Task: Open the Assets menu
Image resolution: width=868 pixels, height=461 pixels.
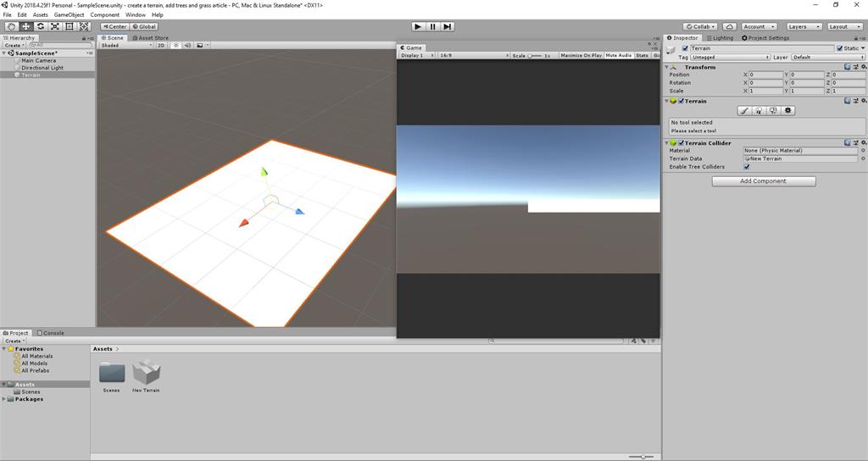Action: click(x=41, y=15)
